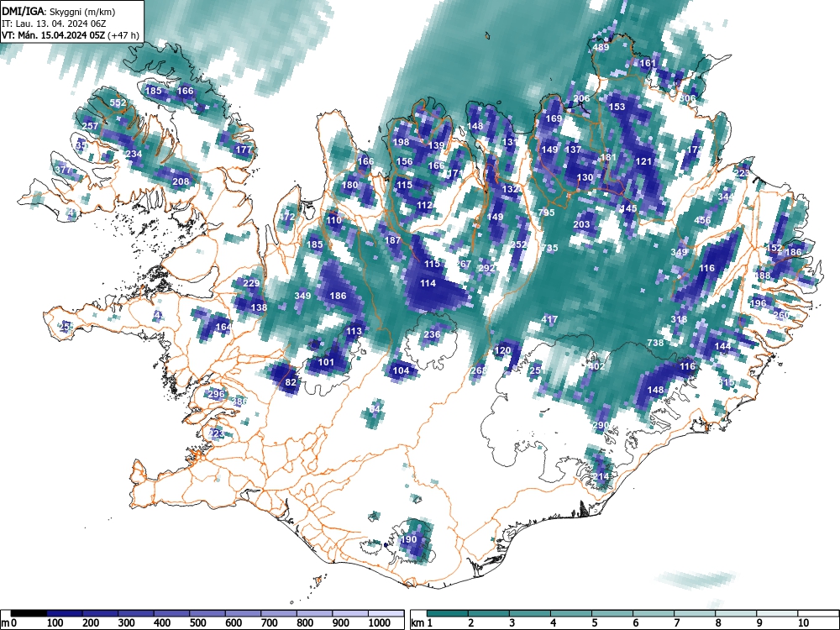Click the visibility value 417 on the map
This screenshot has height=630, width=840.
coord(549,319)
